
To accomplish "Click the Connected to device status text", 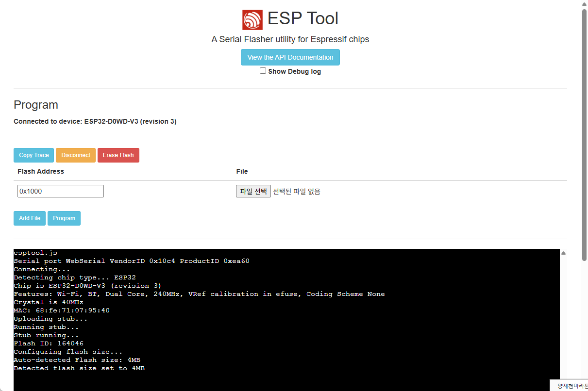I will click(95, 121).
